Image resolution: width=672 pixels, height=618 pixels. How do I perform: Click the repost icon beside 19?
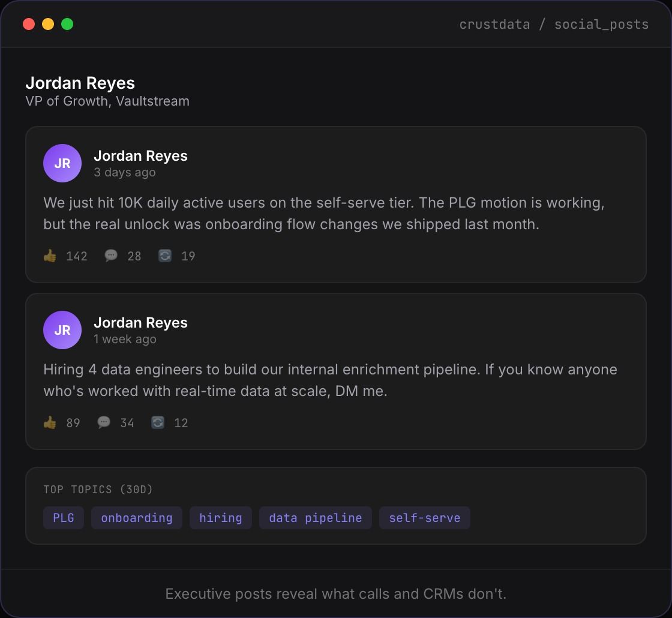point(165,256)
